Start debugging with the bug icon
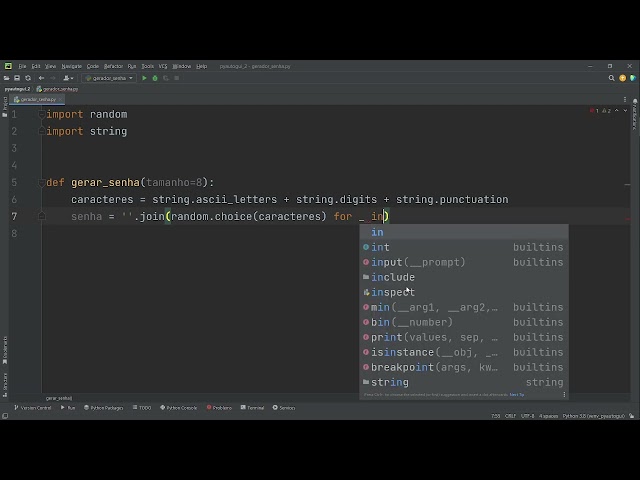640x480 pixels. tap(155, 78)
